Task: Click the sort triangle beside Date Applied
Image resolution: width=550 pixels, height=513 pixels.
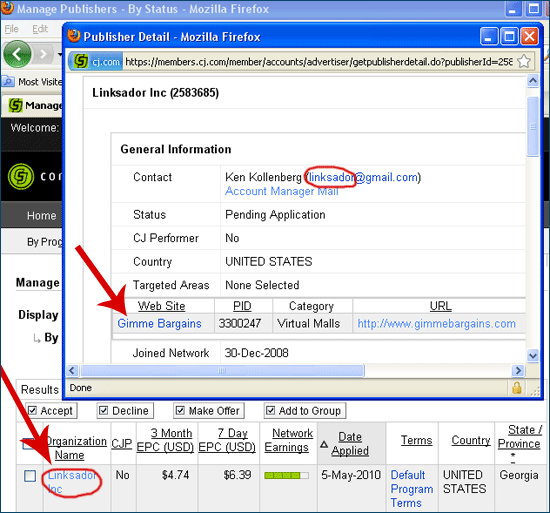Action: tap(324, 445)
